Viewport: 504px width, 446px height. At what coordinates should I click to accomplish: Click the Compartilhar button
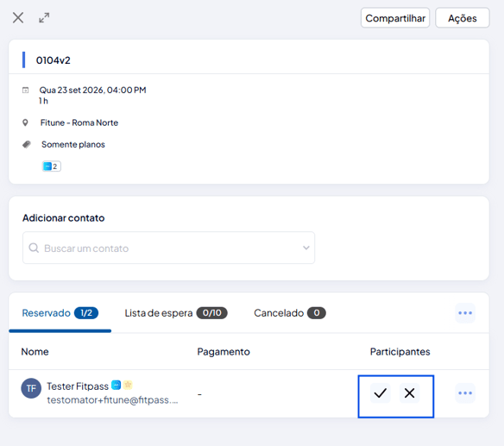(395, 18)
